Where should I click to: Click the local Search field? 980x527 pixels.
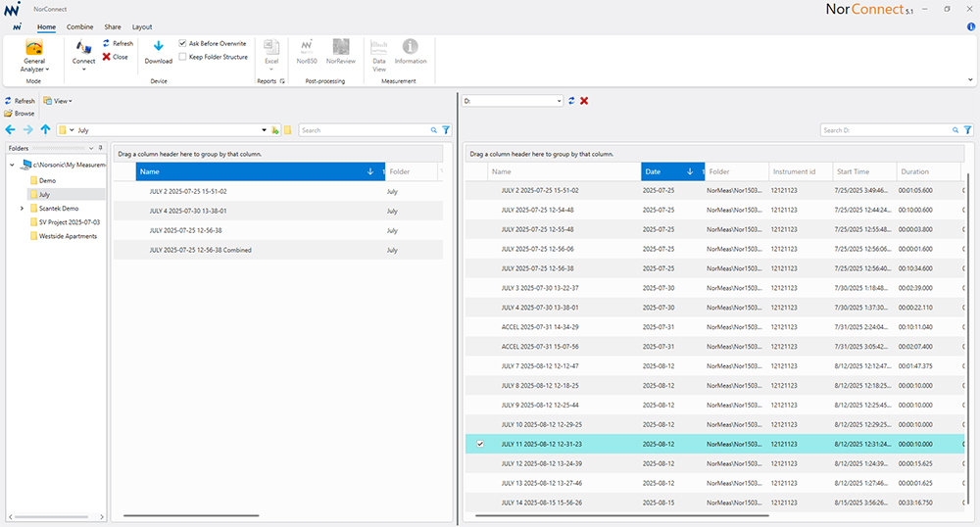click(364, 130)
